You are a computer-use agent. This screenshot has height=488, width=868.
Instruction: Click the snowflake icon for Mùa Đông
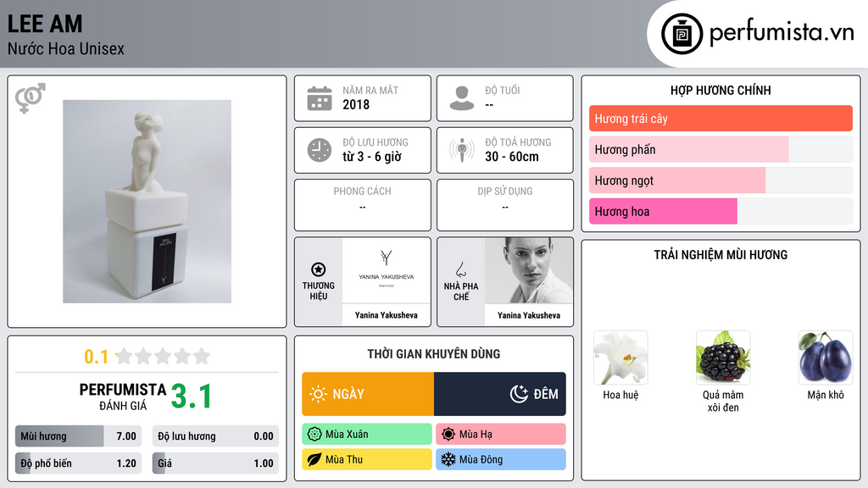tap(448, 460)
